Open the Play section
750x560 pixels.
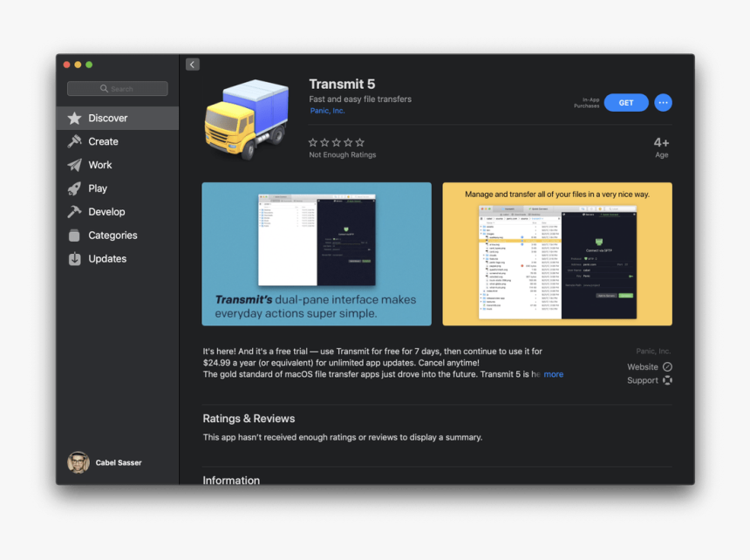(x=118, y=188)
